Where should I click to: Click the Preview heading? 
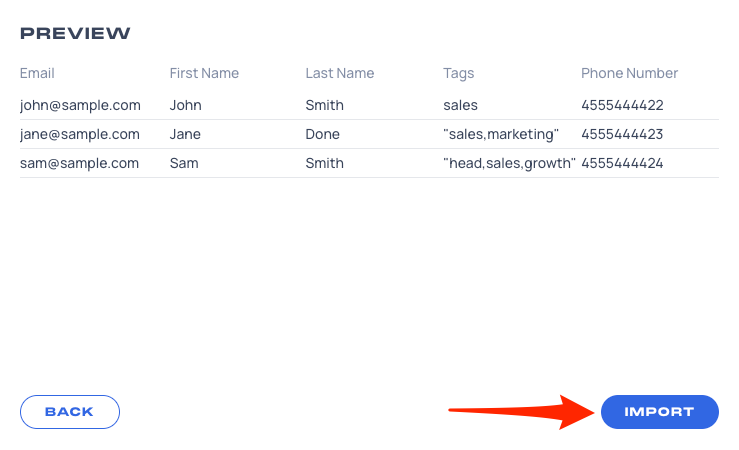pyautogui.click(x=75, y=33)
